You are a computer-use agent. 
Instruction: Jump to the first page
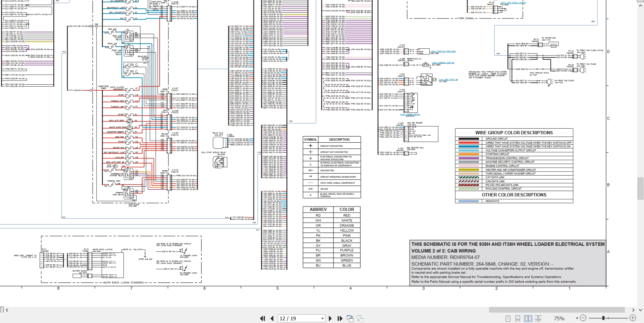(263, 318)
